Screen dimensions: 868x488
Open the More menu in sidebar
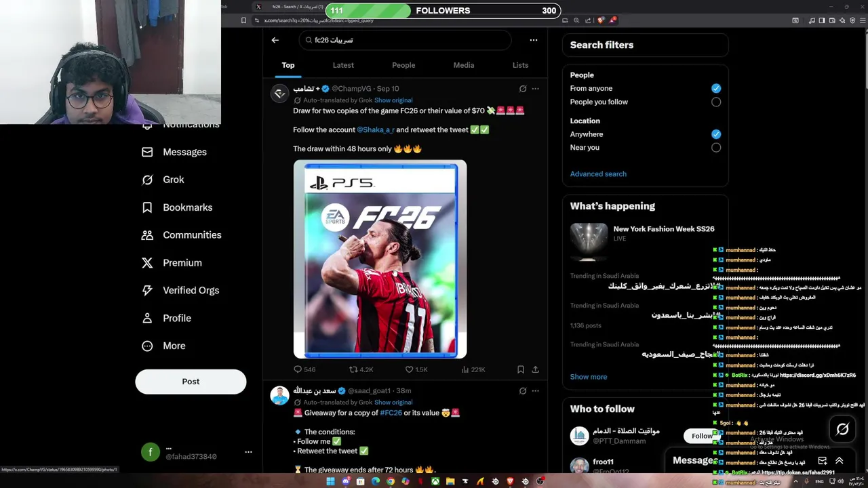[x=163, y=346]
